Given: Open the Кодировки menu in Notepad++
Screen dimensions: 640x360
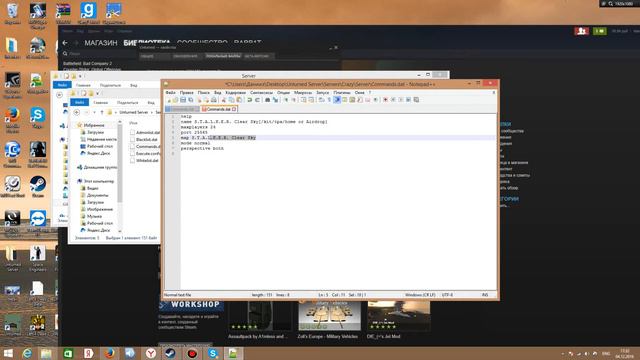Looking at the screenshot, I should 236,93.
